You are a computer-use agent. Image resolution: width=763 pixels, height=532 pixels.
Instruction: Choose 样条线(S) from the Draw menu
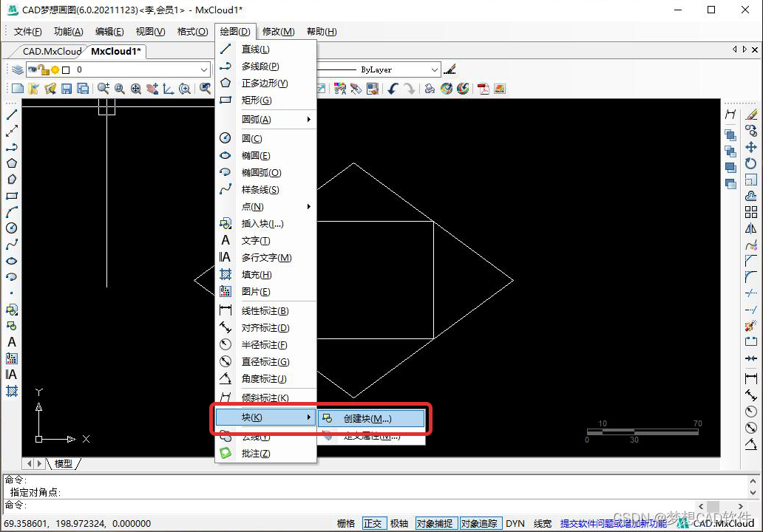[x=265, y=190]
